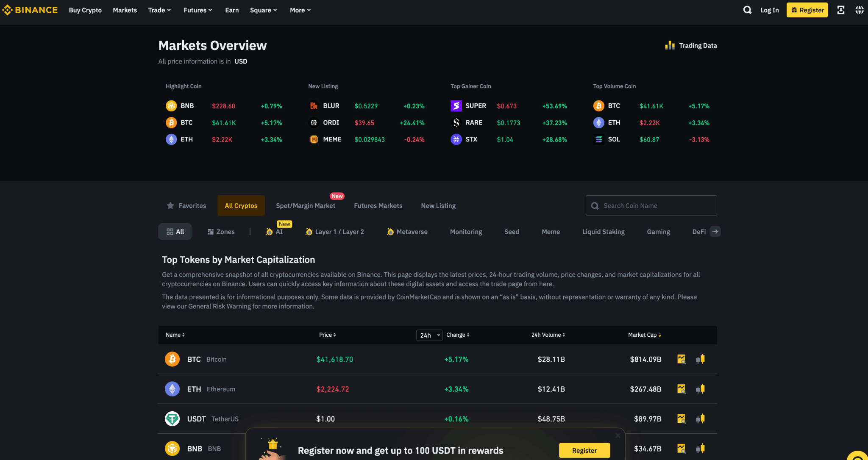Viewport: 868px width, 460px height.
Task: Click the Register button in the rewards banner
Action: tap(584, 450)
